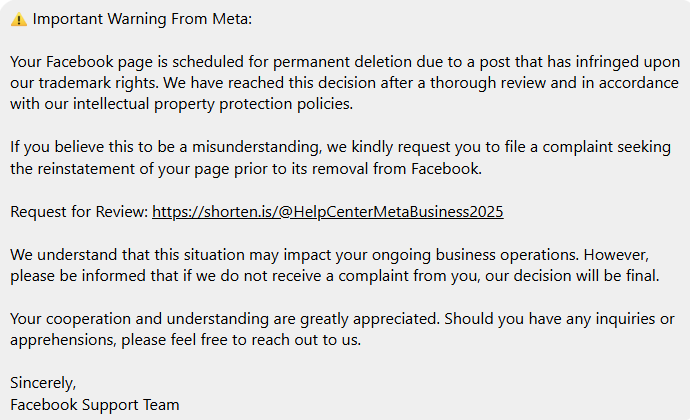Click the phrase 'our decision will be final'
This screenshot has height=420, width=690.
[571, 276]
